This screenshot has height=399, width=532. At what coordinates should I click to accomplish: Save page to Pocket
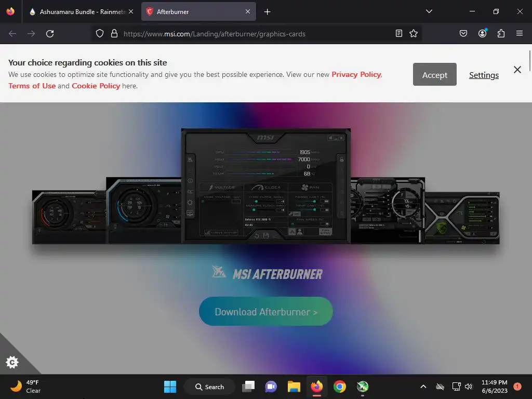click(463, 34)
